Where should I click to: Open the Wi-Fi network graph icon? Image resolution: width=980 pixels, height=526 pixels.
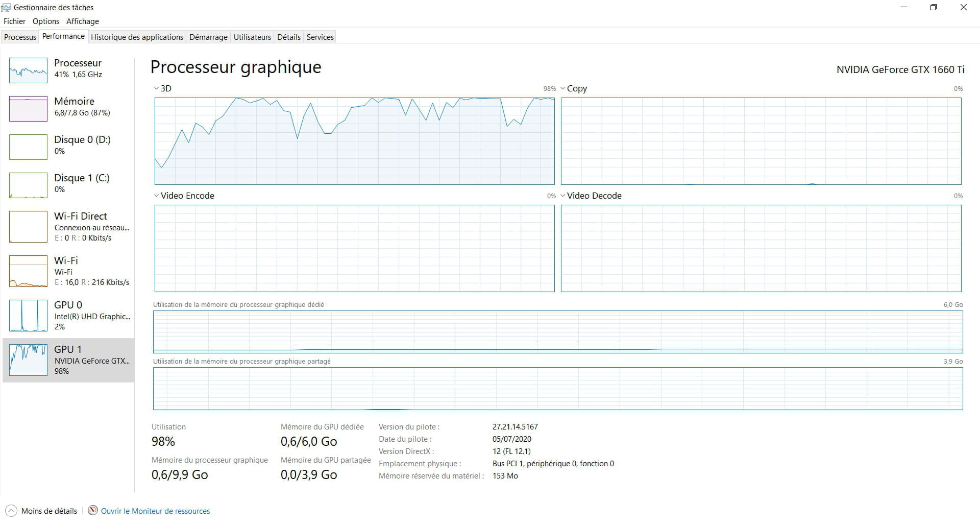[x=28, y=271]
